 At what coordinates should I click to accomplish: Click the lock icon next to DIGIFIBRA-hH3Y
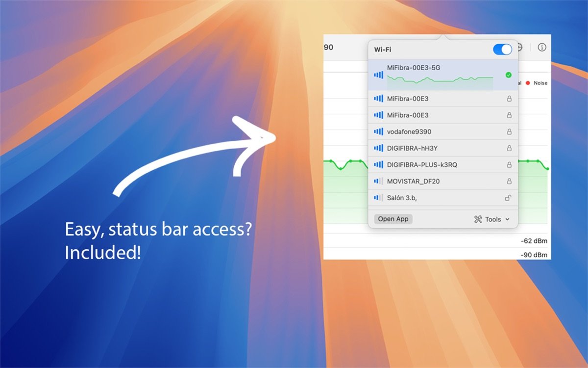508,148
